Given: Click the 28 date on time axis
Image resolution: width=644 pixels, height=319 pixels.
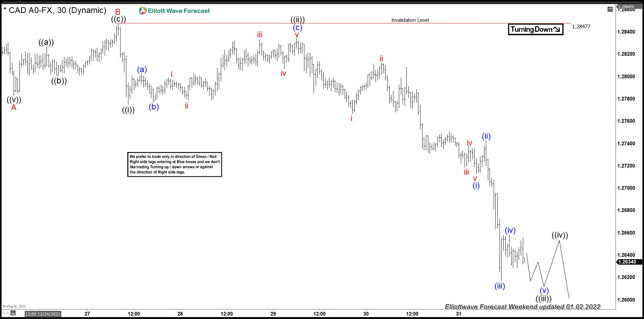Looking at the screenshot, I should (x=180, y=314).
